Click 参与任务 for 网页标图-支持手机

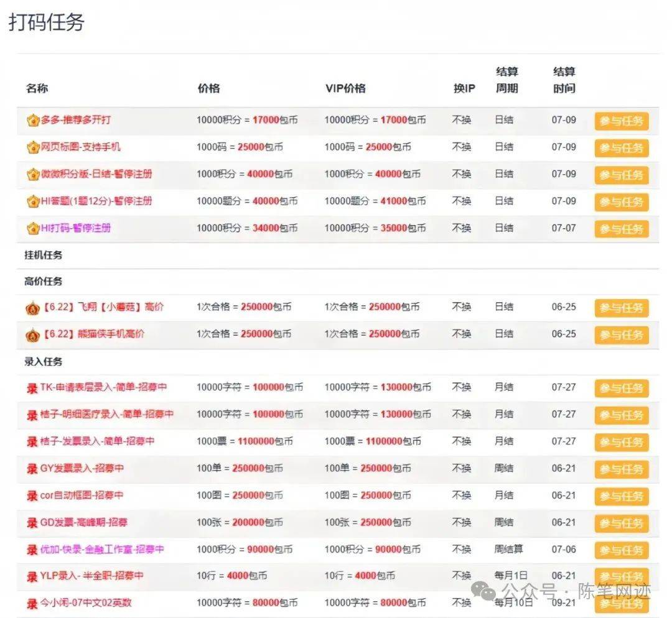pos(622,148)
